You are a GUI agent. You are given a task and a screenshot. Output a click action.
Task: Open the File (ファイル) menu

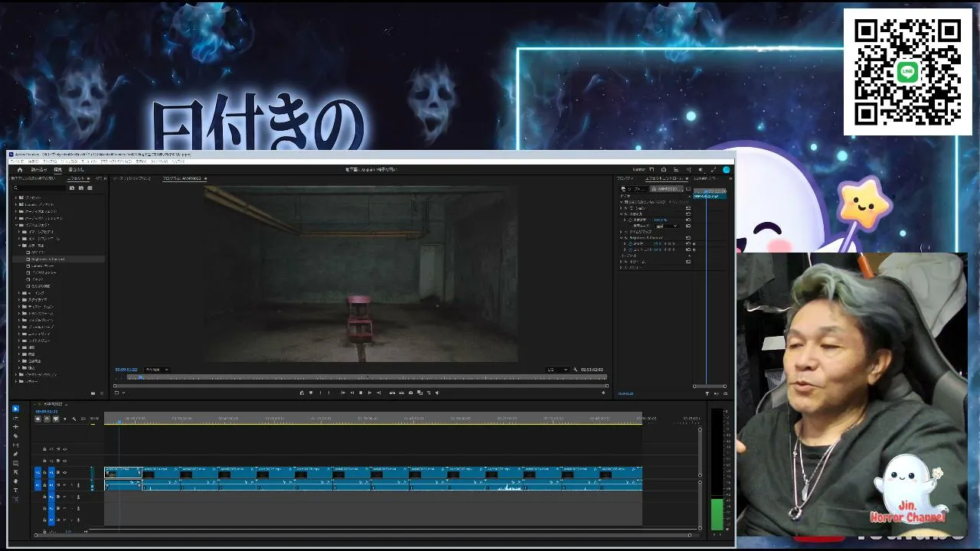point(17,161)
